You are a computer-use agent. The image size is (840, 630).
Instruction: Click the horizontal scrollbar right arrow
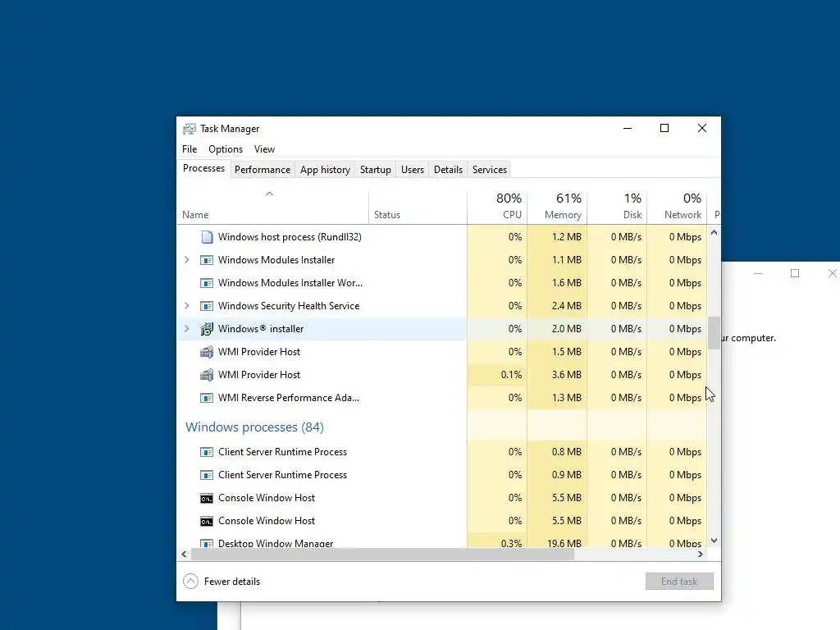[701, 555]
